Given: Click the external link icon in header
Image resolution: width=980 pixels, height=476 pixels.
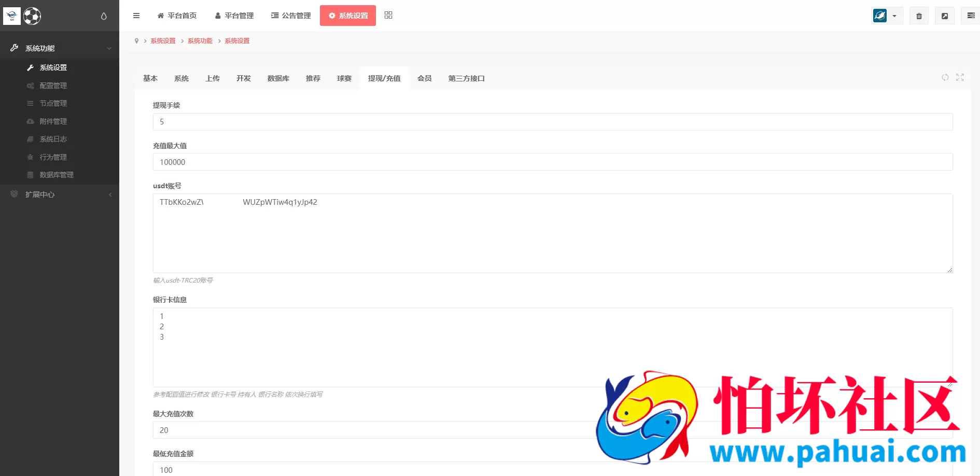Looking at the screenshot, I should click(945, 16).
